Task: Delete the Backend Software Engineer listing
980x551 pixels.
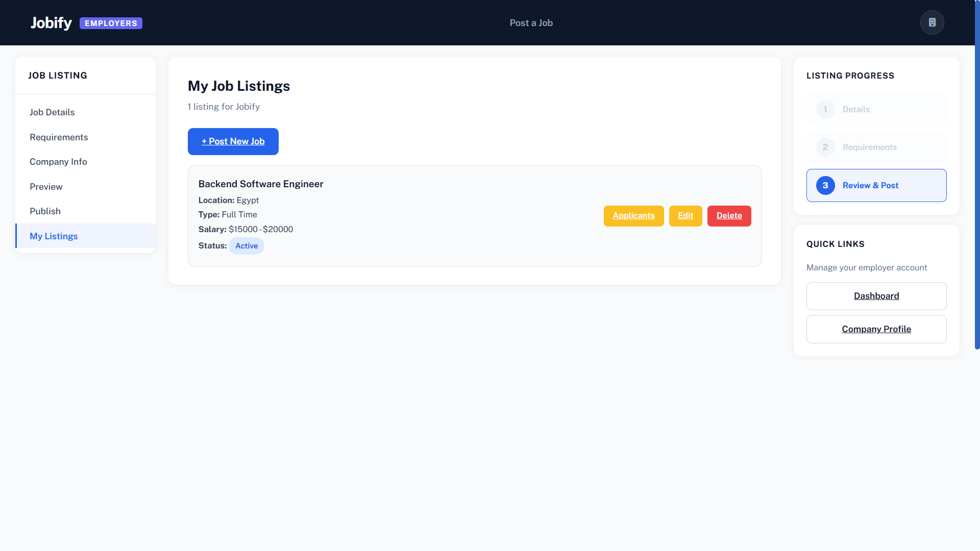Action: pos(729,216)
